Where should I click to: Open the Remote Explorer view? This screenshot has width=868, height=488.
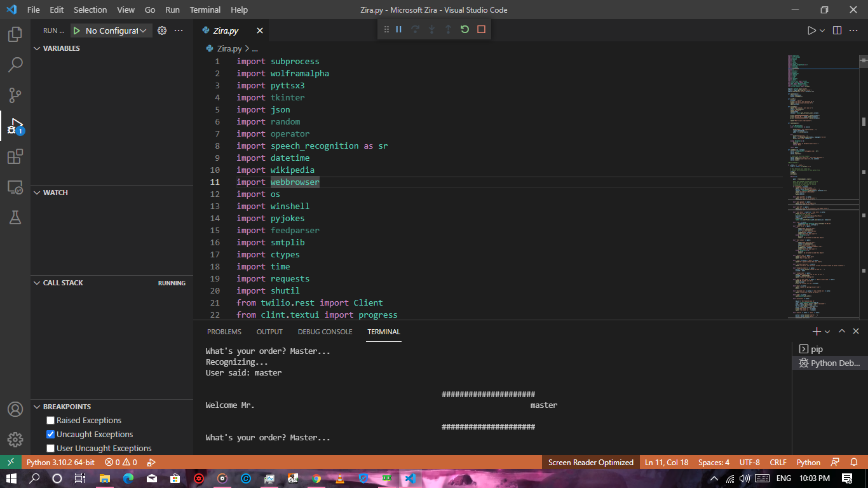coord(15,187)
